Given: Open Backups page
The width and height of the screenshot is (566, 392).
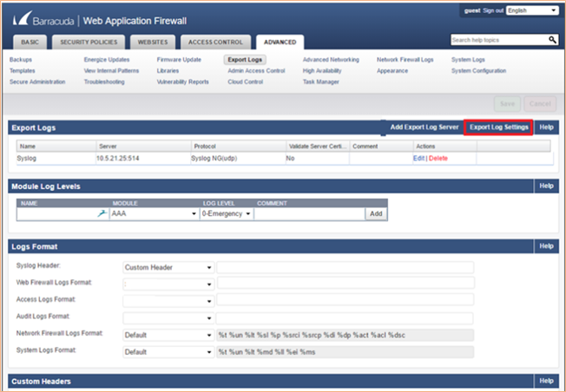Looking at the screenshot, I should point(21,60).
